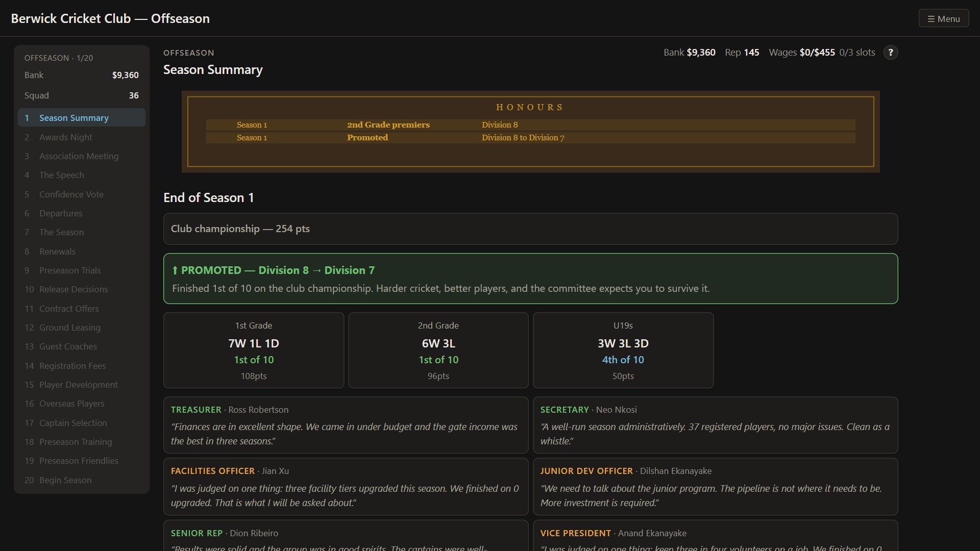980x551 pixels.
Task: Select Registration Fees step
Action: [x=82, y=366]
